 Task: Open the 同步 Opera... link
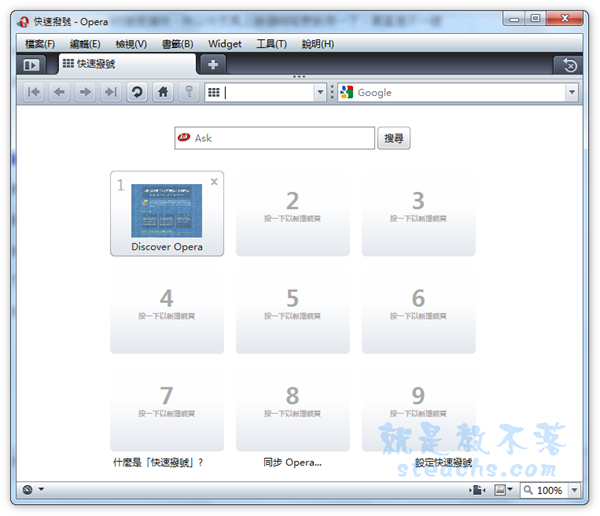point(292,462)
